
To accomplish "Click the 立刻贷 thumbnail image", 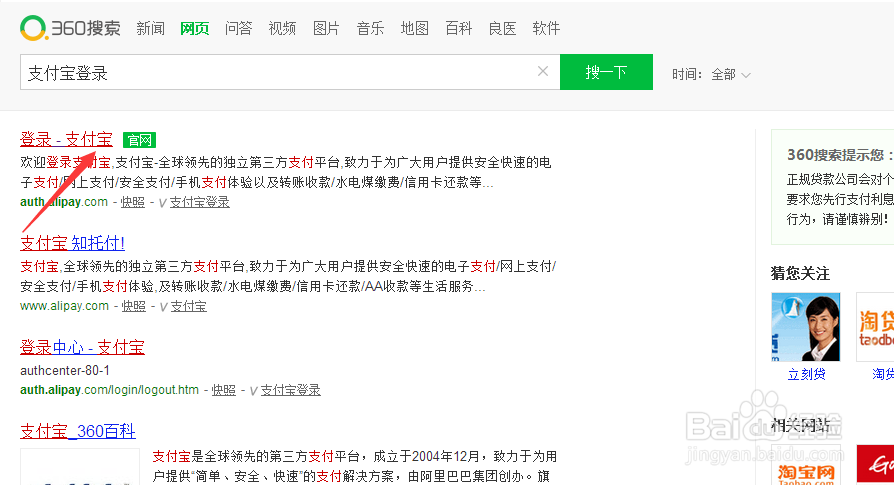I will [806, 327].
